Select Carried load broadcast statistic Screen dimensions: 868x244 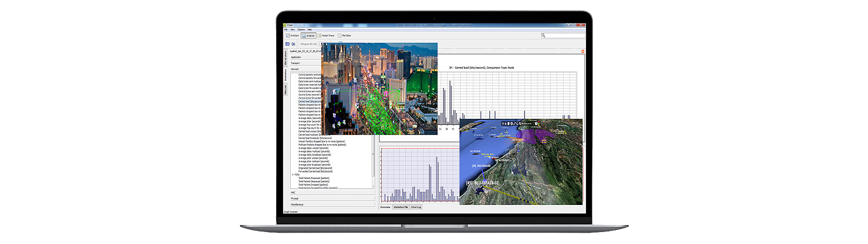[315, 138]
